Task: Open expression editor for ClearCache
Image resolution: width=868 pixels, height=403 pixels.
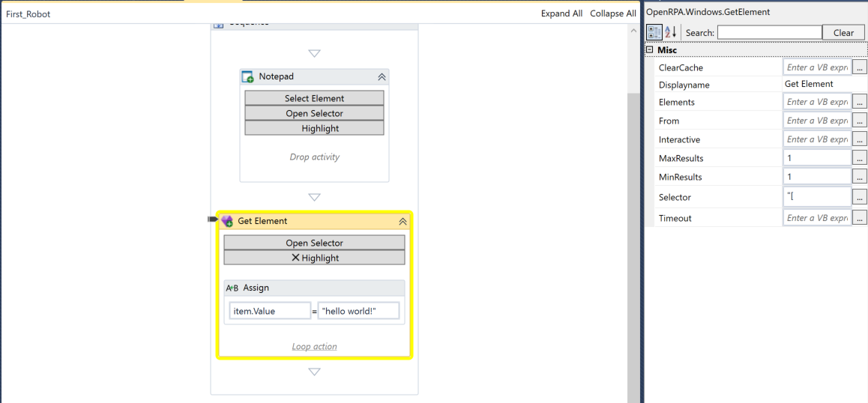Action: pos(859,67)
